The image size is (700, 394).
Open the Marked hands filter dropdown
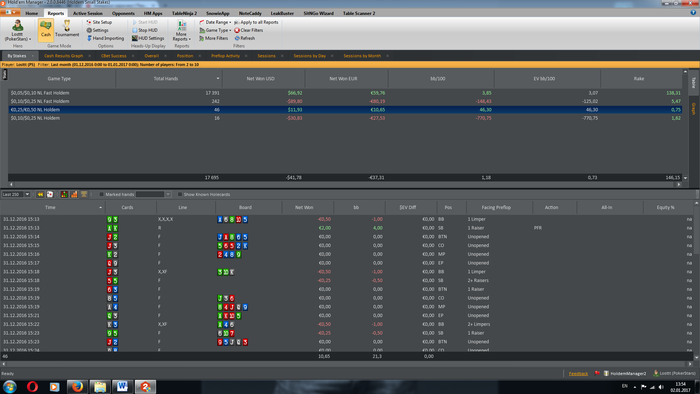click(168, 194)
